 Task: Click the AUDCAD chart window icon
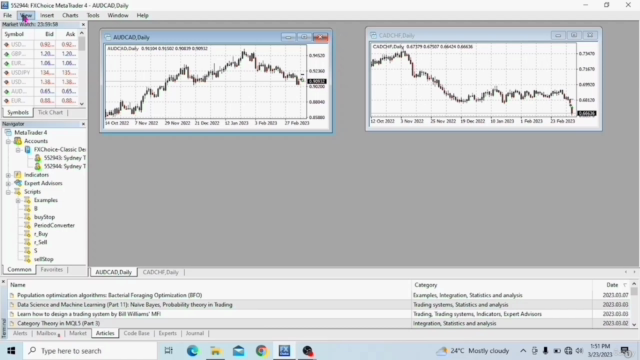[x=108, y=37]
